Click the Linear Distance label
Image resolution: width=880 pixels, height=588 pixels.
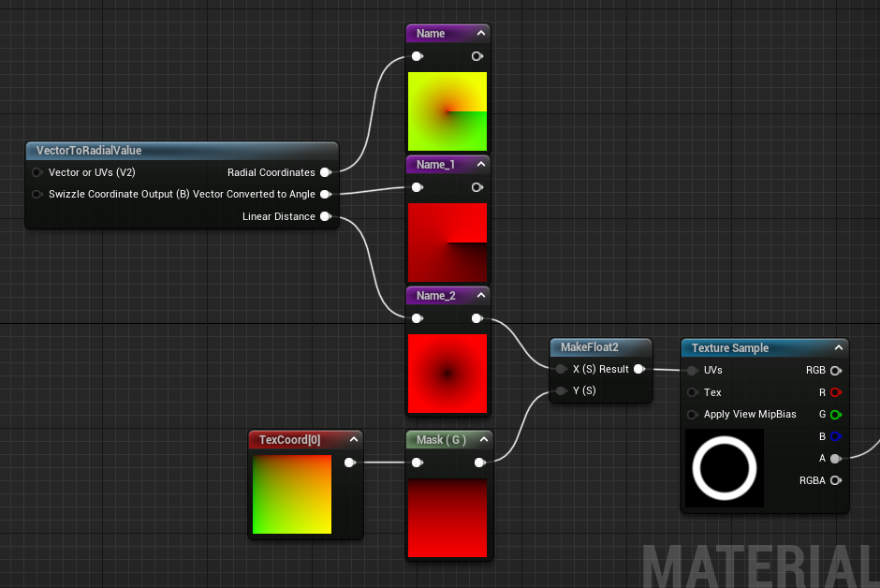(x=278, y=216)
